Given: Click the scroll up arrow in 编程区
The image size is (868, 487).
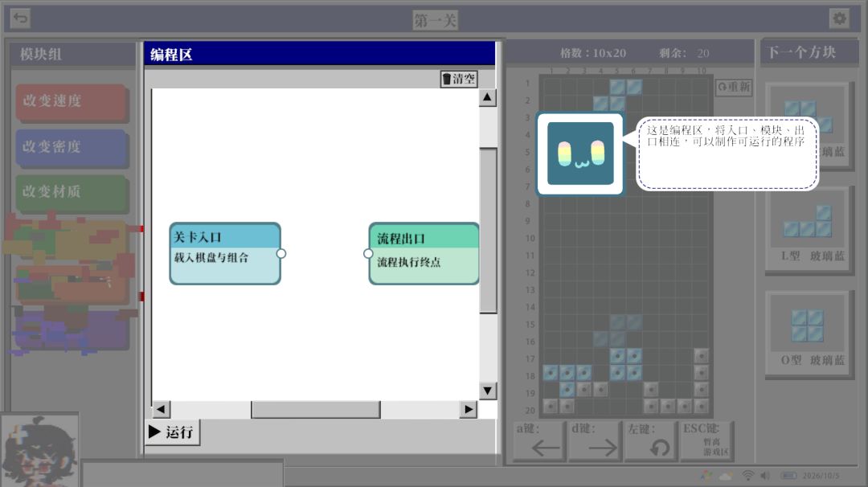Looking at the screenshot, I should pyautogui.click(x=487, y=97).
